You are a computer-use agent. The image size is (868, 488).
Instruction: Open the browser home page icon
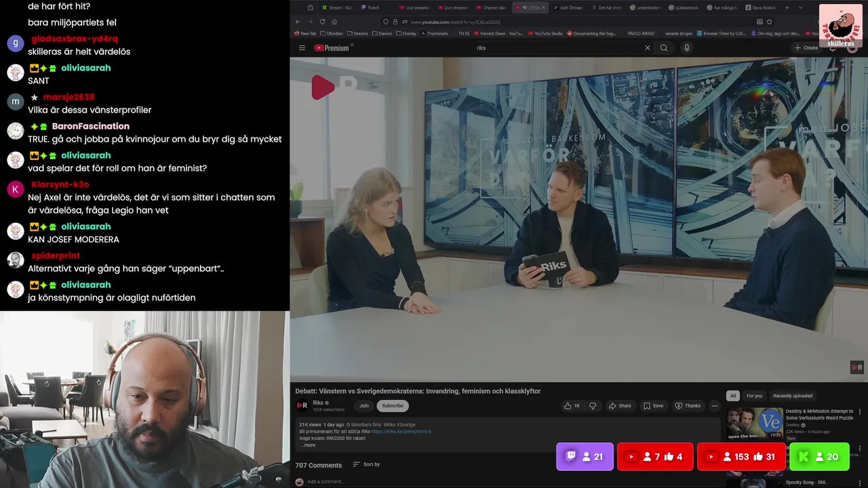(334, 22)
